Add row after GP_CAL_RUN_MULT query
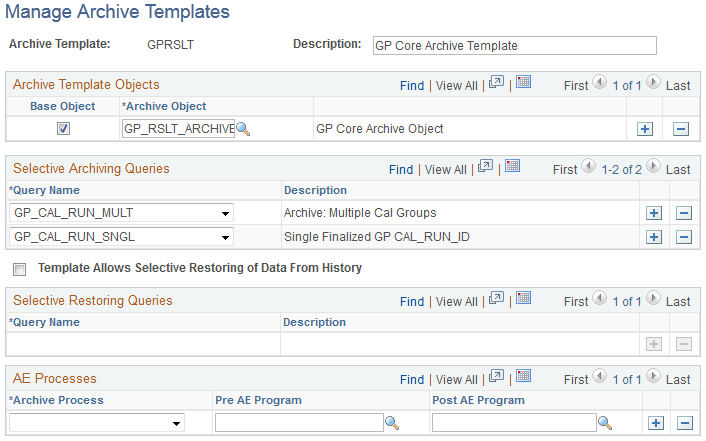The height and width of the screenshot is (441, 706). point(654,212)
